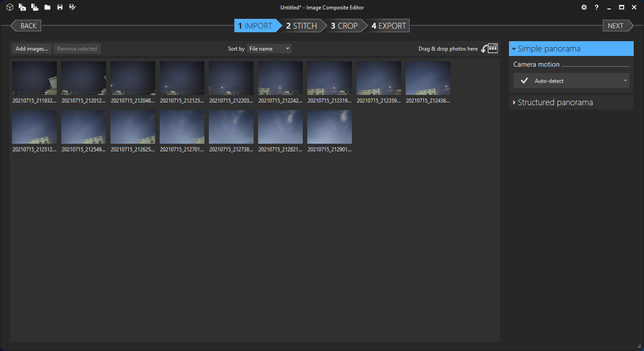Image resolution: width=644 pixels, height=351 pixels.
Task: Click the drag and drop photos icon
Action: [490, 48]
